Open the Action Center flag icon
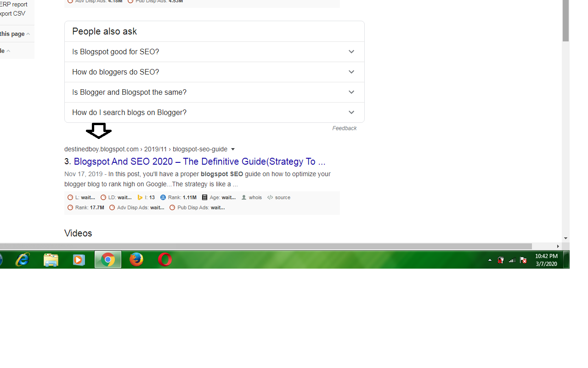Screen dimensions: 588x368 click(x=523, y=260)
